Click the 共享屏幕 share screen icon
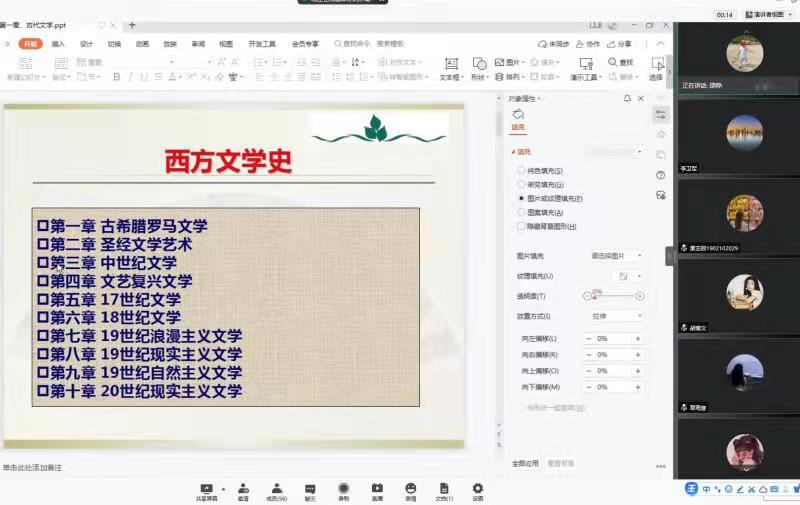800x505 pixels. tap(206, 489)
